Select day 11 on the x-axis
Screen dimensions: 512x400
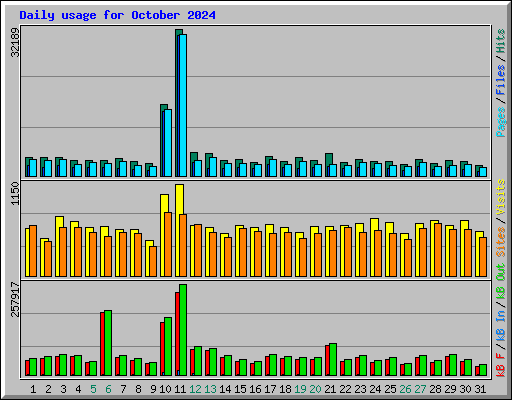coord(180,389)
